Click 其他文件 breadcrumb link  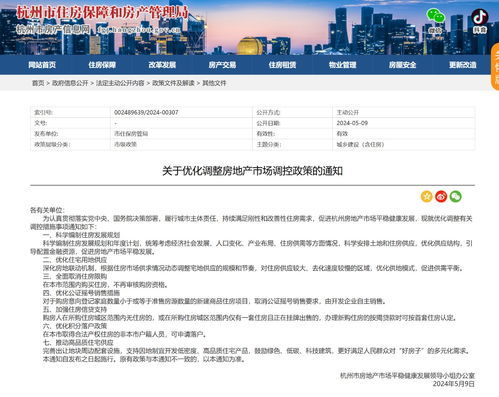click(x=214, y=83)
